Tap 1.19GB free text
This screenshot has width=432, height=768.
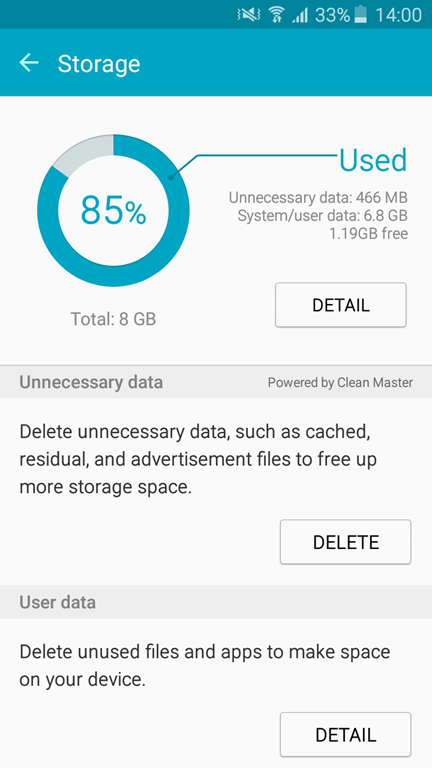click(x=369, y=234)
